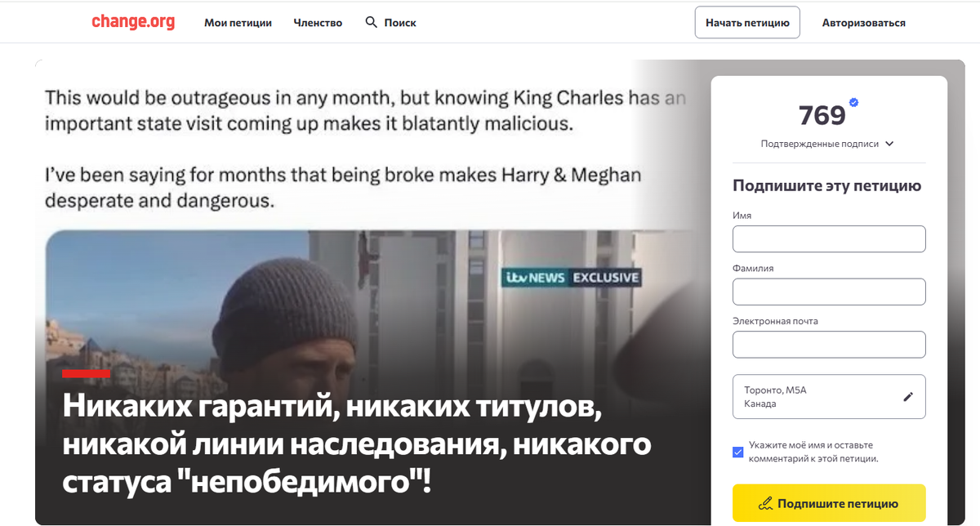Click the Авторизоваться link
This screenshot has width=980, height=526.
pyautogui.click(x=863, y=23)
